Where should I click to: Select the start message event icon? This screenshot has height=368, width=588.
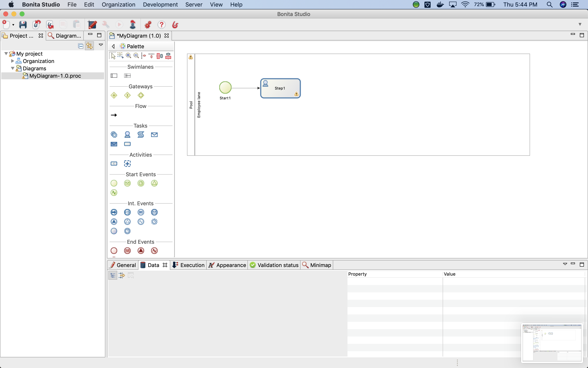127,183
